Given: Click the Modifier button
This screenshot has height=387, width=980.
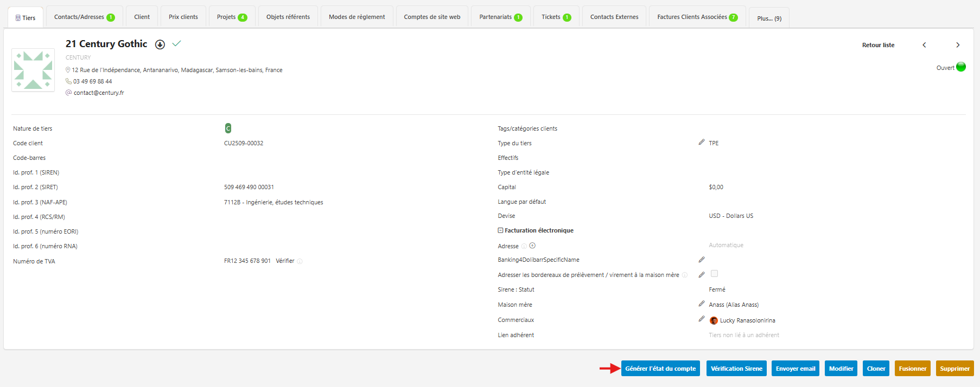Looking at the screenshot, I should pos(841,369).
